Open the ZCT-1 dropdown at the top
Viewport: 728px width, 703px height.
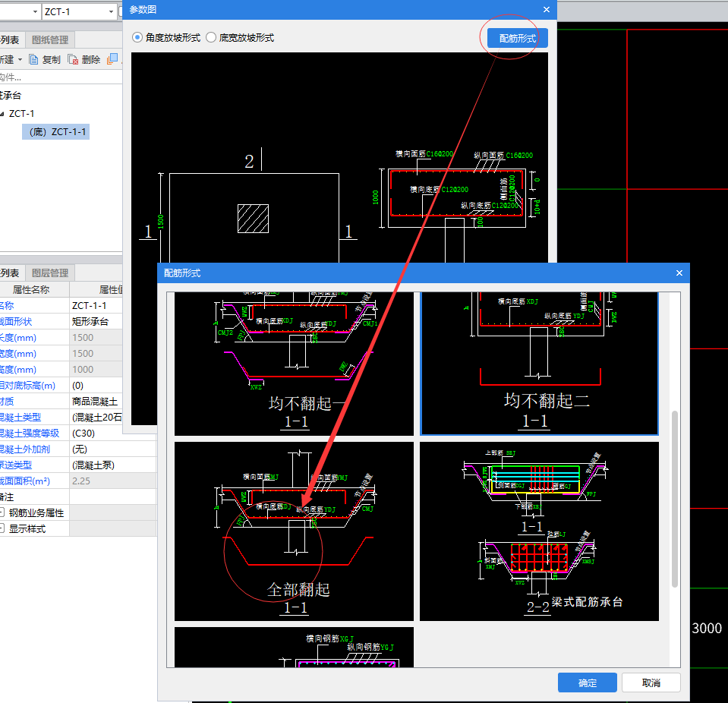tap(111, 11)
